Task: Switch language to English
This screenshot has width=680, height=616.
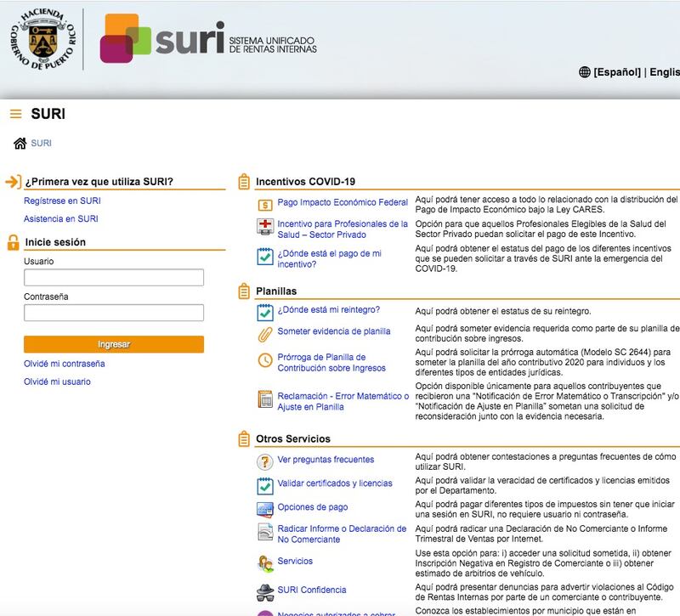Action: point(665,72)
